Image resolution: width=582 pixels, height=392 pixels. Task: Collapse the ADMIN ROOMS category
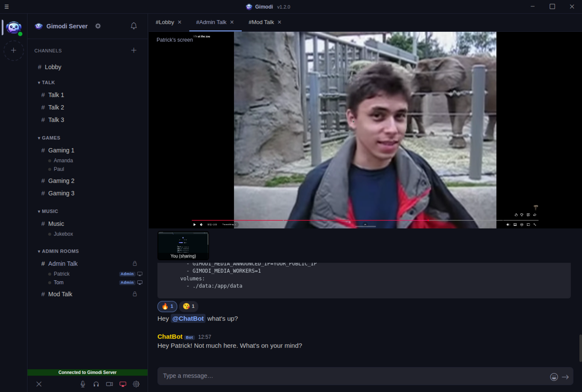tap(60, 251)
